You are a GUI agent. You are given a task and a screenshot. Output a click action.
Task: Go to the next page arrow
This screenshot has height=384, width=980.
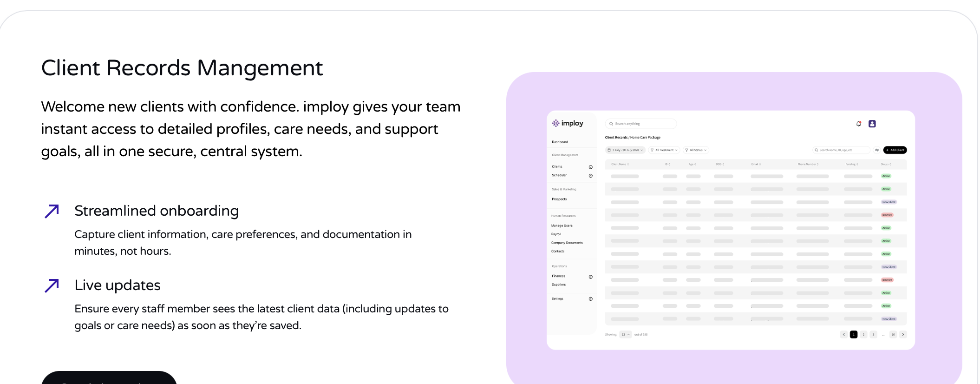[903, 334]
